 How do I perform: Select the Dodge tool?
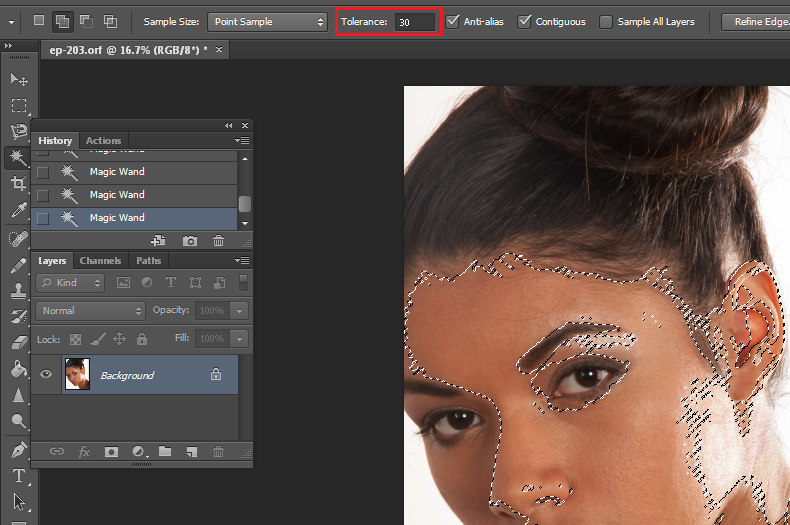(19, 421)
